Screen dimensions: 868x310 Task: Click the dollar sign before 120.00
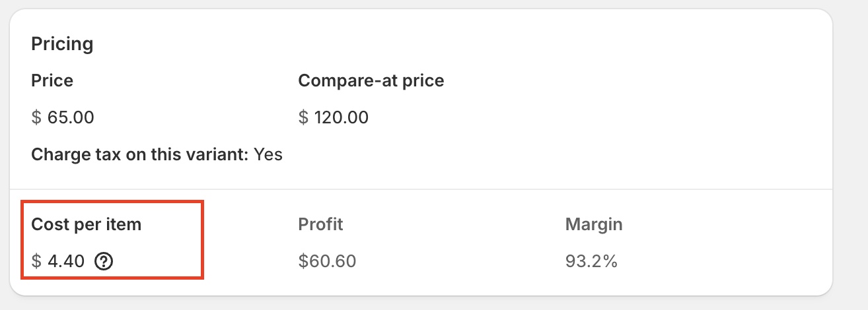[303, 118]
